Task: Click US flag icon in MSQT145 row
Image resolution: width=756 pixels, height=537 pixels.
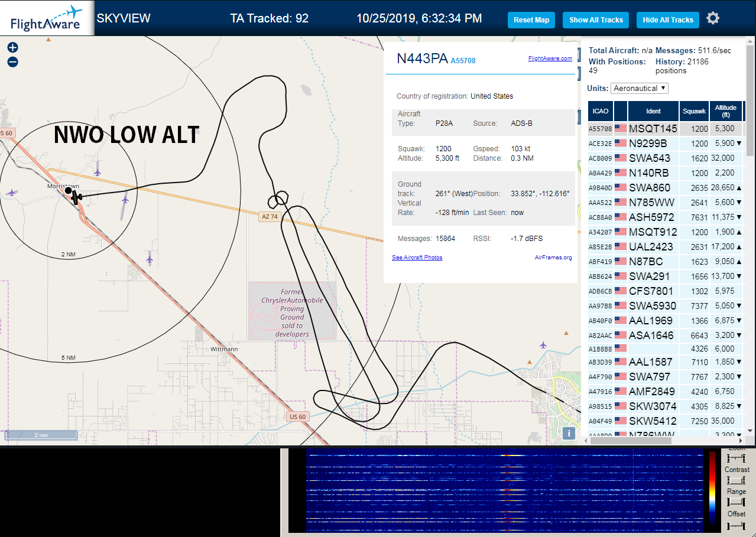Action: point(621,128)
